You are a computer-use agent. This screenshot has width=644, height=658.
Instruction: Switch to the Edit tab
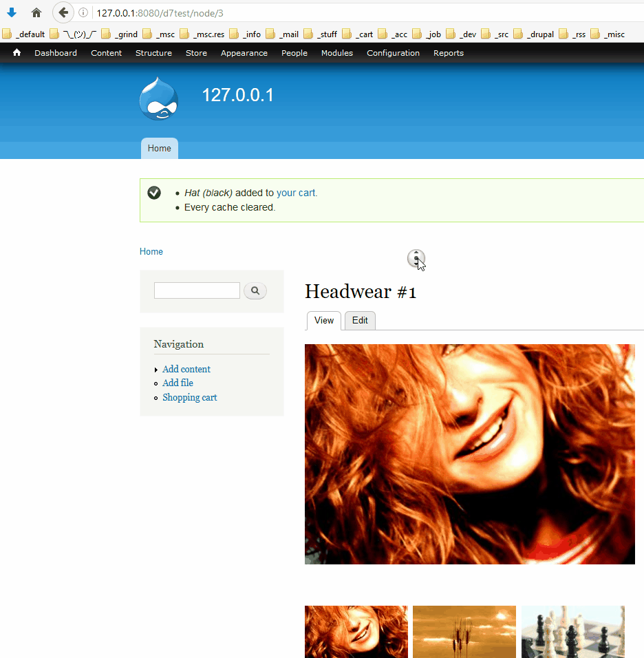click(360, 321)
